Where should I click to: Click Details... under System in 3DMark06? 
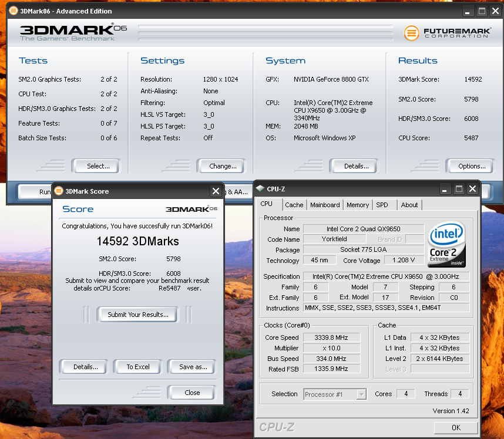pos(354,166)
